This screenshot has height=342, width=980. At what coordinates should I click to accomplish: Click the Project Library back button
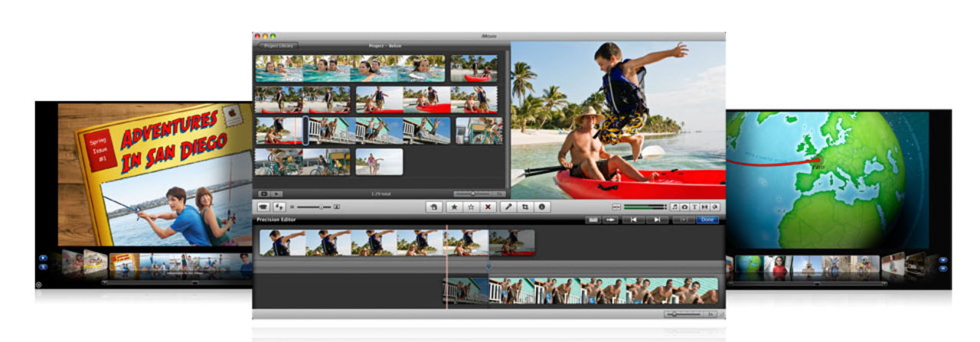(277, 46)
